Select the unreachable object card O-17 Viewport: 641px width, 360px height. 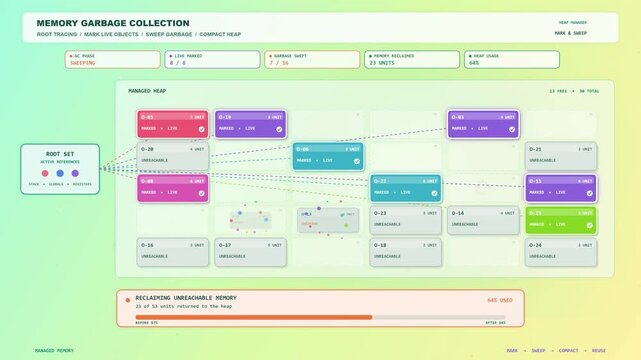250,252
